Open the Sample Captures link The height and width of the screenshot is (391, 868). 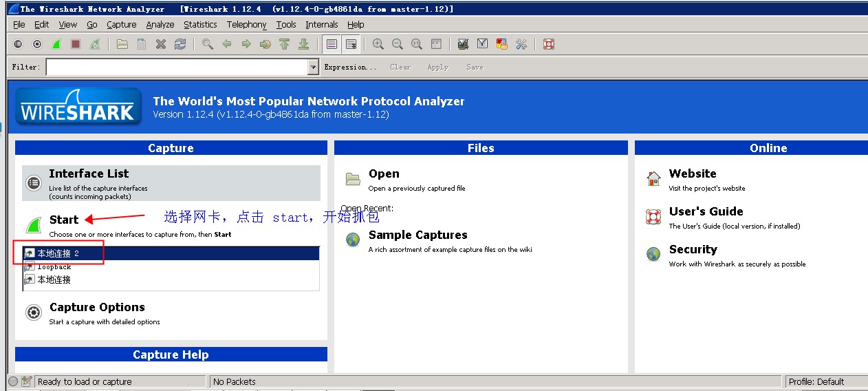coord(417,235)
